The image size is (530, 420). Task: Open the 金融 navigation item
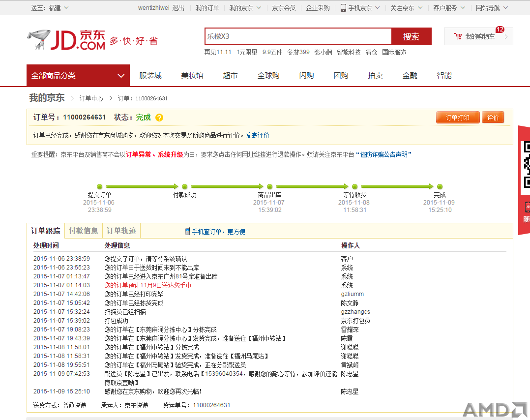[x=410, y=75]
